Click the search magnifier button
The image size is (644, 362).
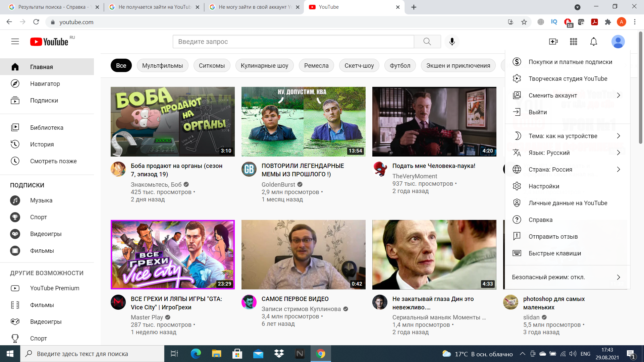pos(427,42)
